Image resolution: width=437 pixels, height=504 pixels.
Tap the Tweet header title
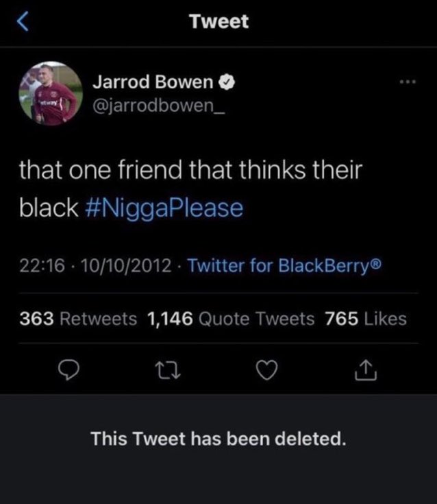[218, 21]
